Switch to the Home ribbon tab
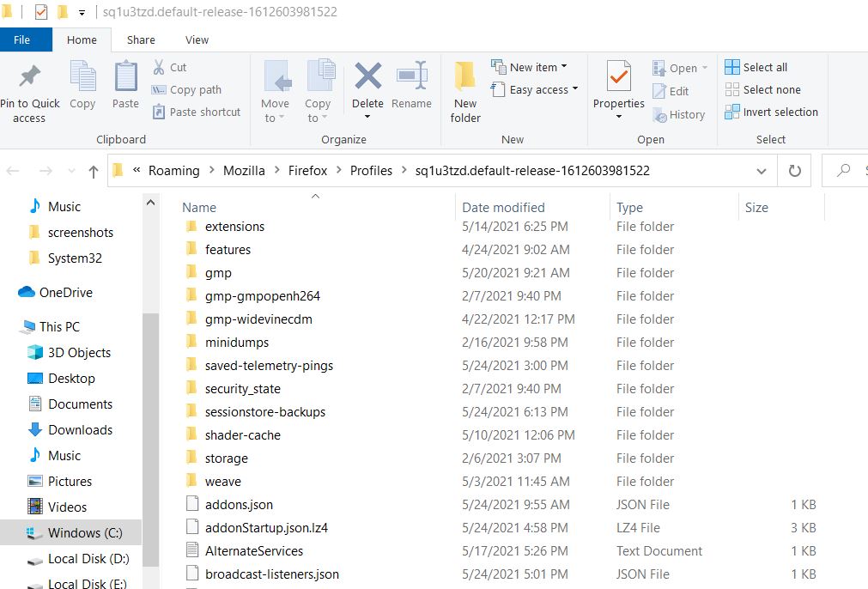This screenshot has width=868, height=589. click(82, 39)
